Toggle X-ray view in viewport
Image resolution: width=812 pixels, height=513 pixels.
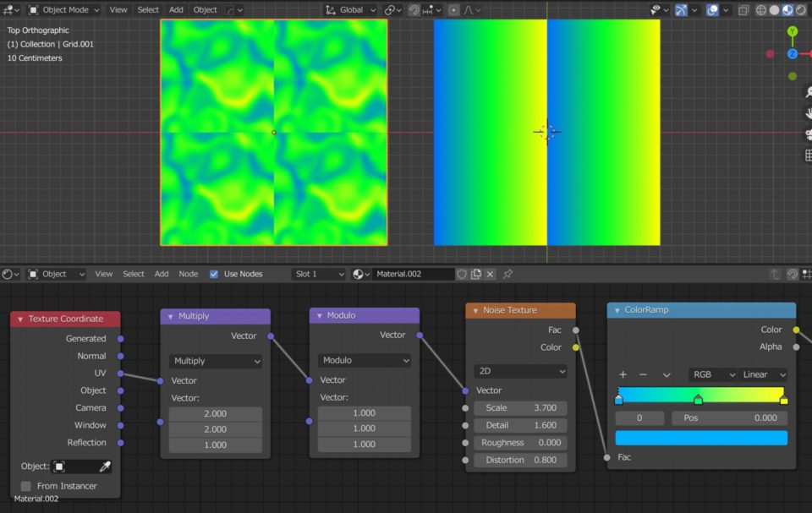(x=743, y=9)
